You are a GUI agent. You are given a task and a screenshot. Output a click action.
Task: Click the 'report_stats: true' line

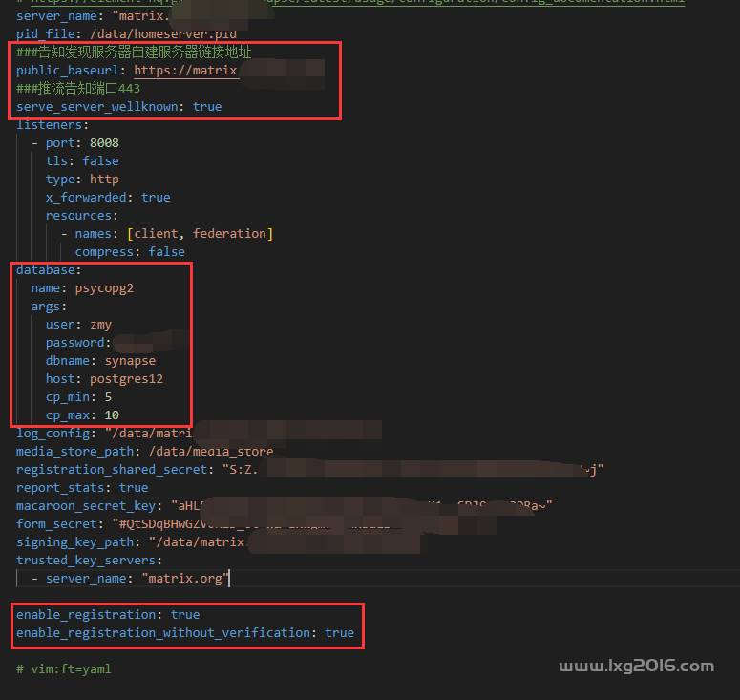[x=82, y=488]
